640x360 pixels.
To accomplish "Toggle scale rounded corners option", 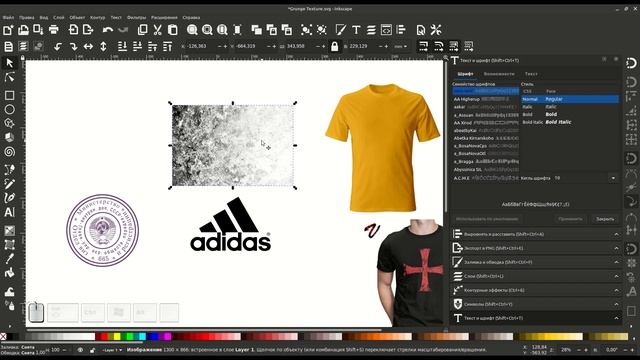I will tap(439, 46).
